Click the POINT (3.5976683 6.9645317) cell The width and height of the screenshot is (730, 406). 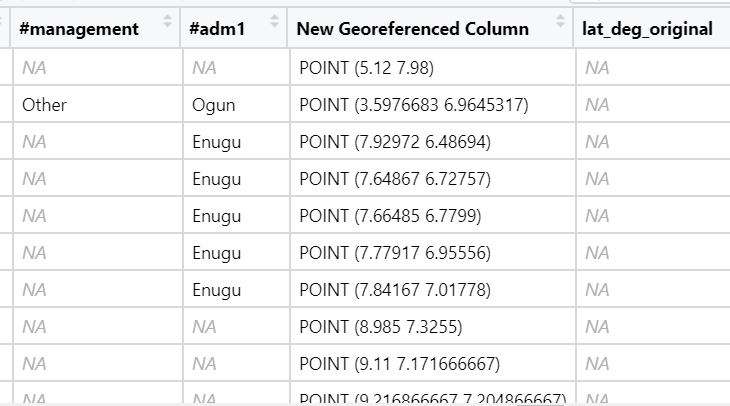click(x=414, y=105)
